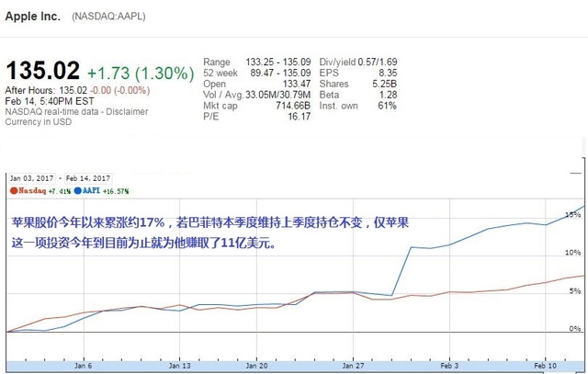Click the EPS value 8.35
588x374 pixels.
(388, 73)
